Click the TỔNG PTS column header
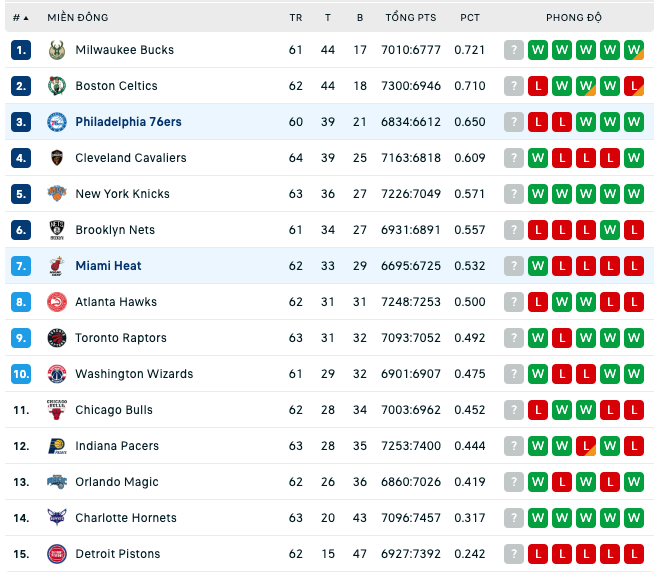 411,18
